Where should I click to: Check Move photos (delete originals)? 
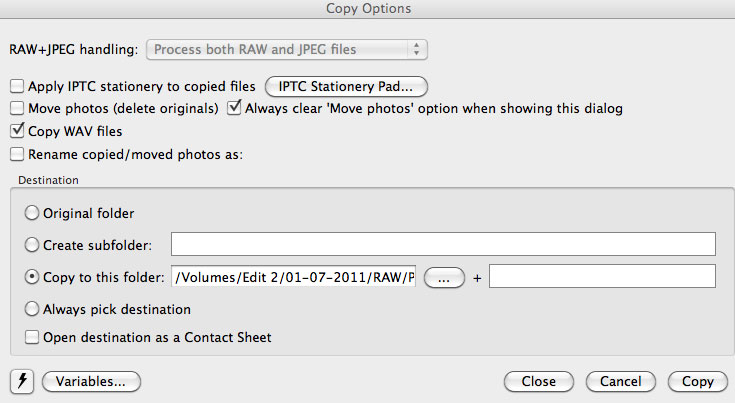coord(17,108)
